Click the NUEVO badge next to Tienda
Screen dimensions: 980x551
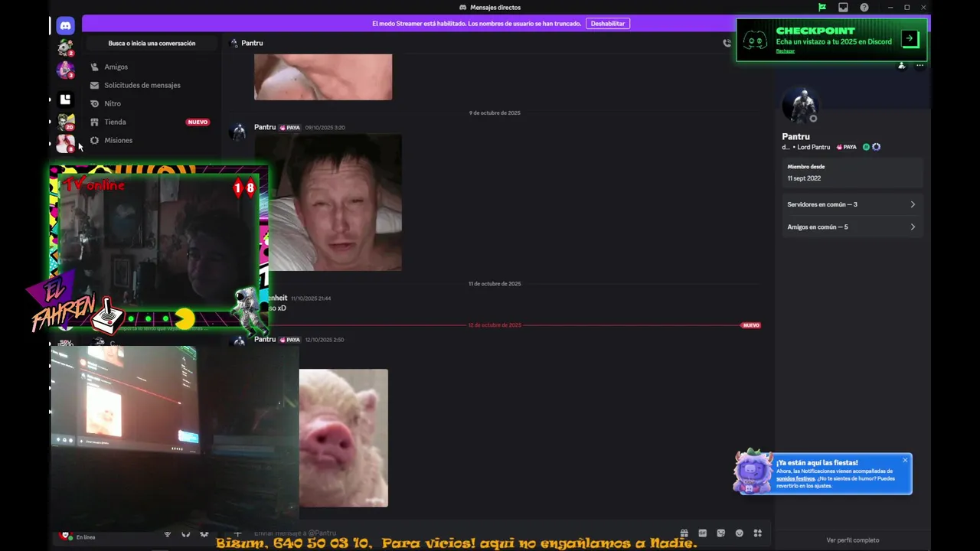tap(198, 122)
